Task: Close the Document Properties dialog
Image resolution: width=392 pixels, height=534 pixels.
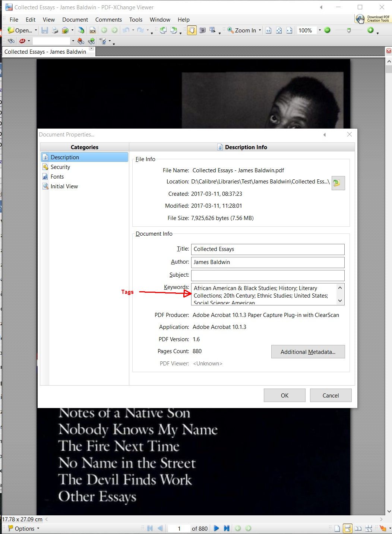Action: click(349, 134)
